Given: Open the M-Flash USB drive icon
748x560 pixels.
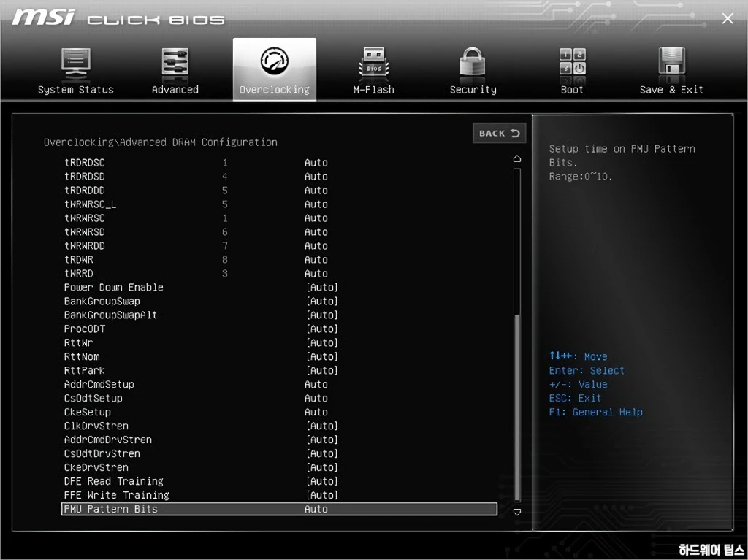Looking at the screenshot, I should click(x=373, y=63).
